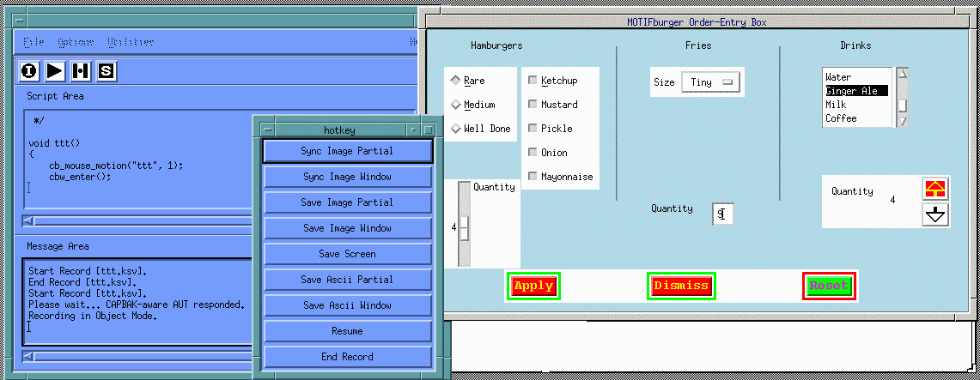
Task: Click the Apply button
Action: click(x=533, y=286)
